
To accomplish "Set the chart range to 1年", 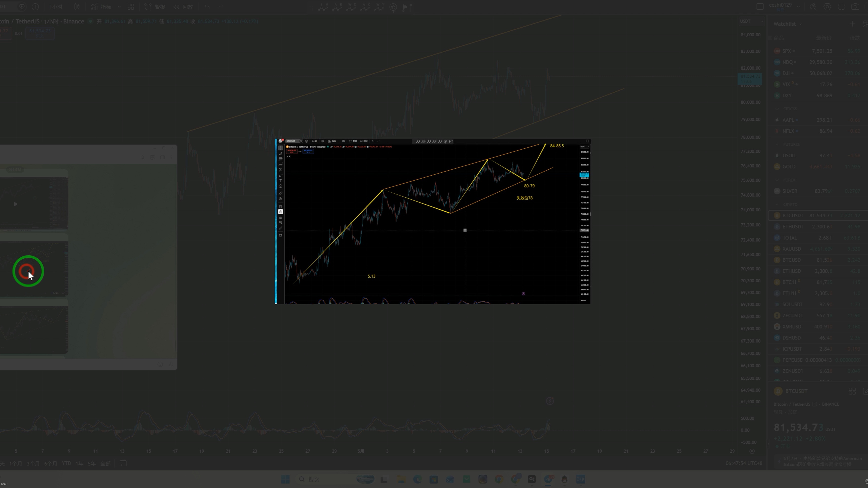I will (x=79, y=463).
